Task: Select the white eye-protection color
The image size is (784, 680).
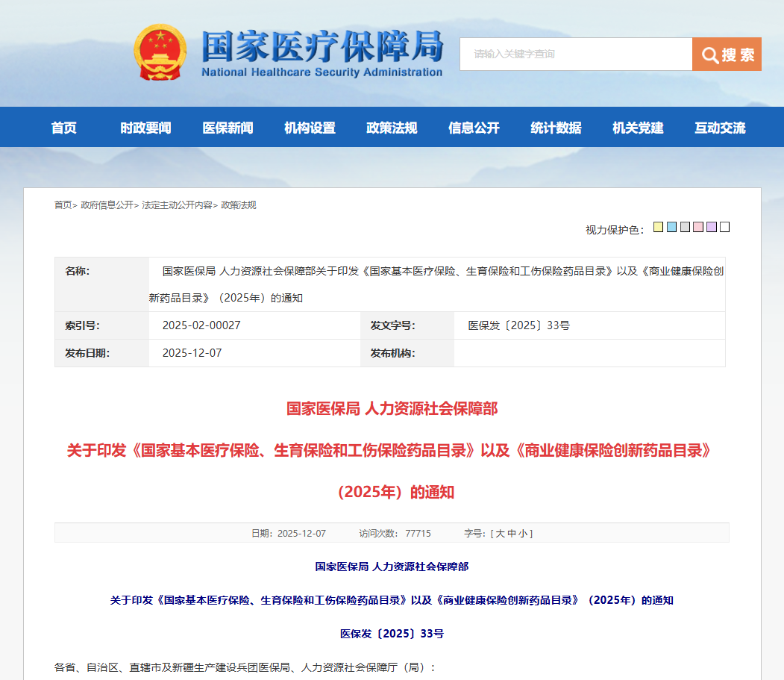Action: point(724,227)
